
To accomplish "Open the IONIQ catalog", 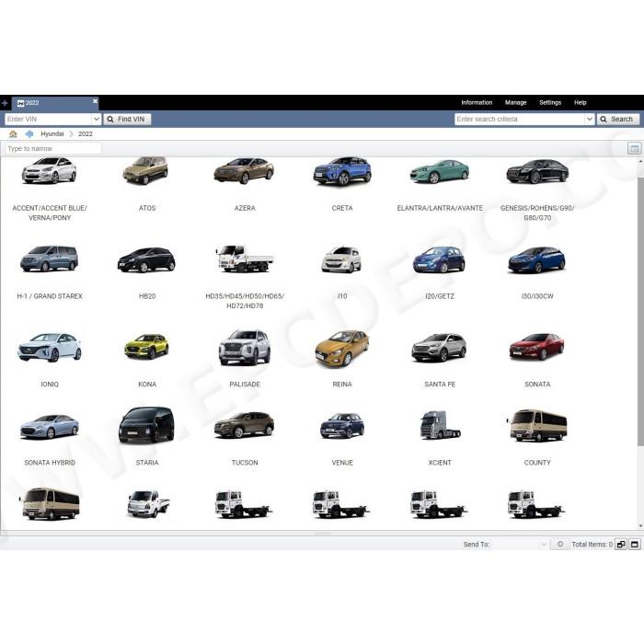I will [x=50, y=361].
